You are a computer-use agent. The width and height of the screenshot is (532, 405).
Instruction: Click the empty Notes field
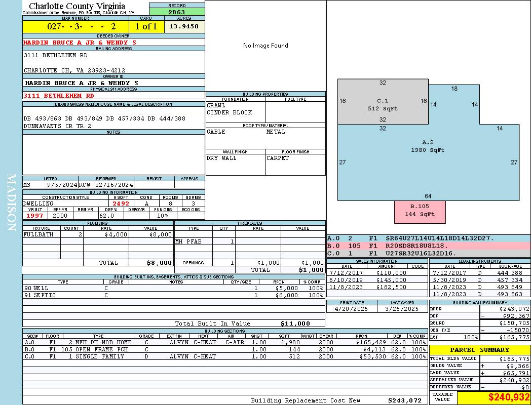(x=113, y=154)
